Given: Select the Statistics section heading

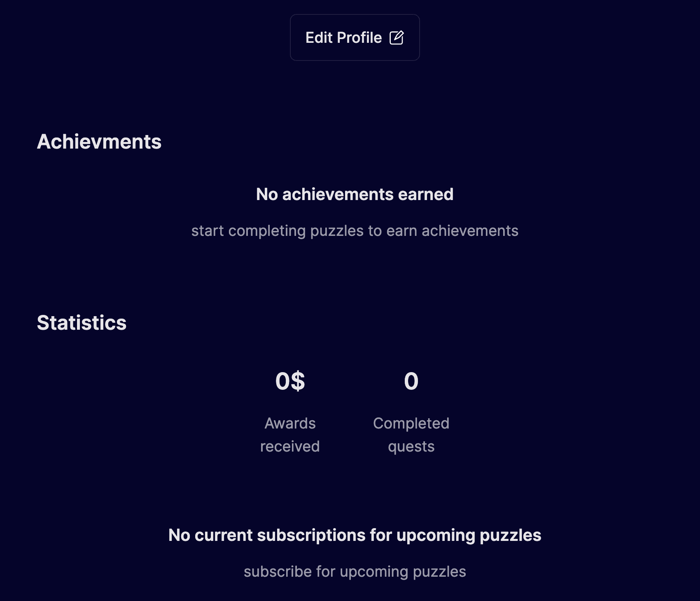Looking at the screenshot, I should 82,323.
